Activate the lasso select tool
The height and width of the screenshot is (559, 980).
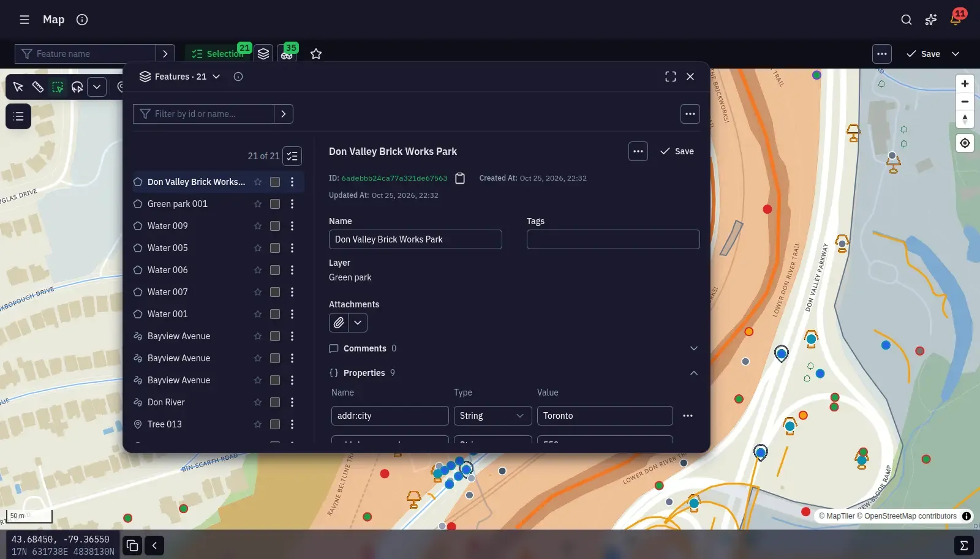pos(77,87)
